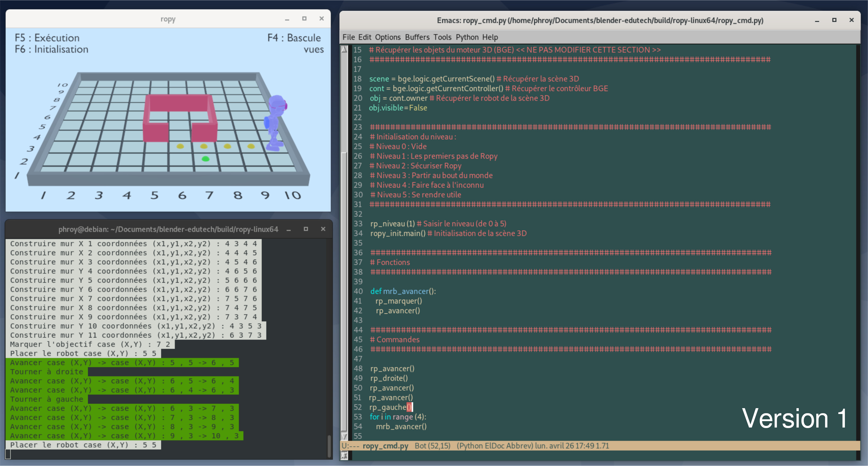868x466 pixels.
Task: Click terminal line Avancer 5 , 5 -> 6 , 5
Action: coord(122,363)
